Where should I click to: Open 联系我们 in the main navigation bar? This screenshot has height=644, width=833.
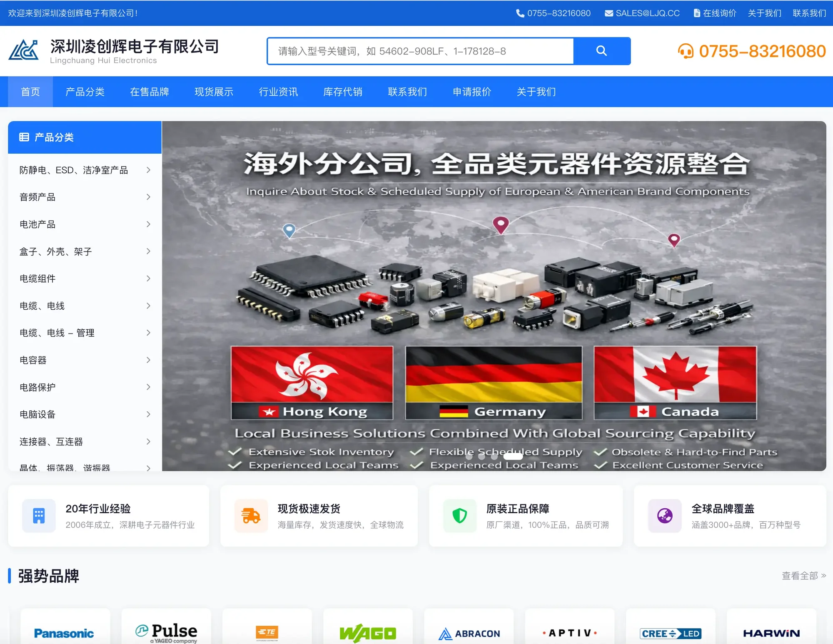tap(407, 92)
